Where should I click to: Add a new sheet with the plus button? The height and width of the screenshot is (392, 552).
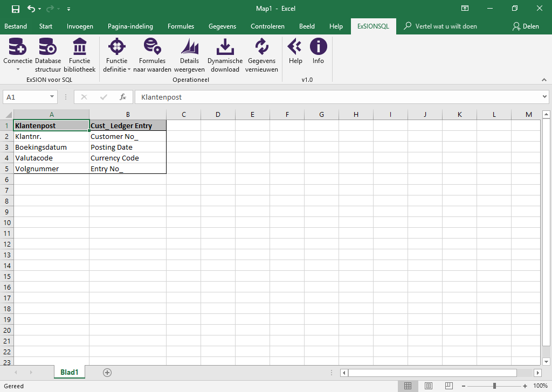pos(107,372)
